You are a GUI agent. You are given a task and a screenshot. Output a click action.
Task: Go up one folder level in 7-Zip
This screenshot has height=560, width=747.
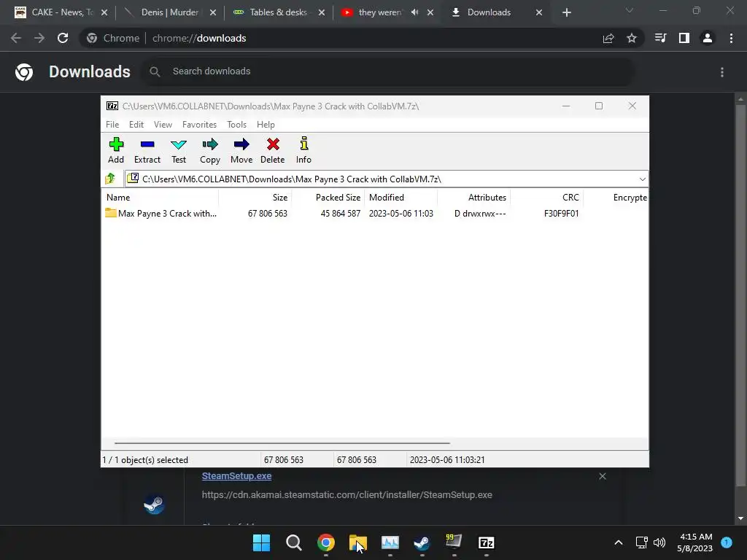tap(110, 179)
